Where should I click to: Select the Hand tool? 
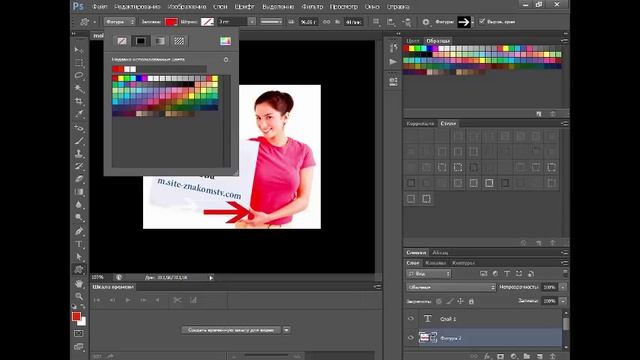click(79, 283)
